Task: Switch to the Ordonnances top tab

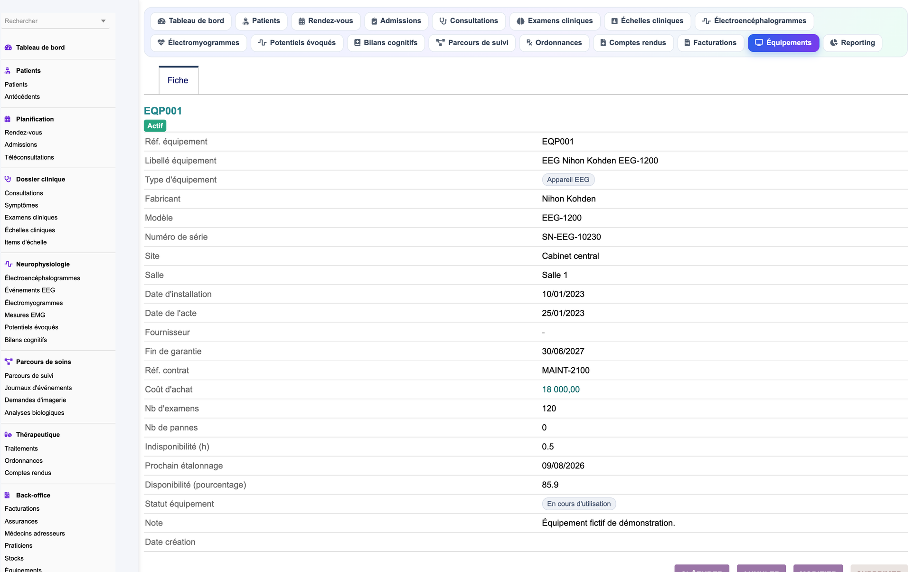Action: pyautogui.click(x=554, y=43)
